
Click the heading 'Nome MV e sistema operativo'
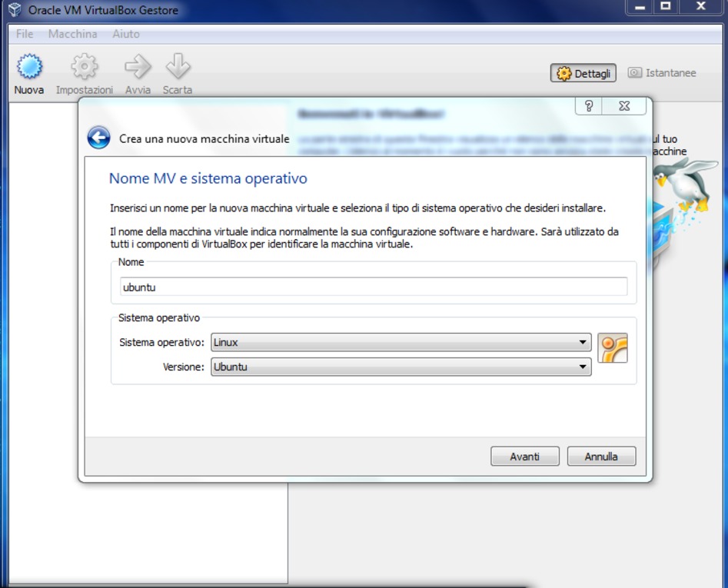click(208, 178)
